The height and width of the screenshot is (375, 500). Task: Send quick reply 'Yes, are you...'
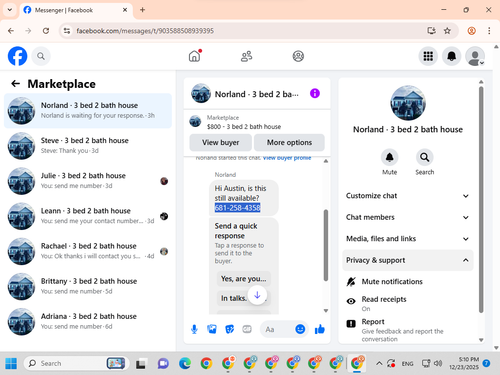(x=244, y=279)
